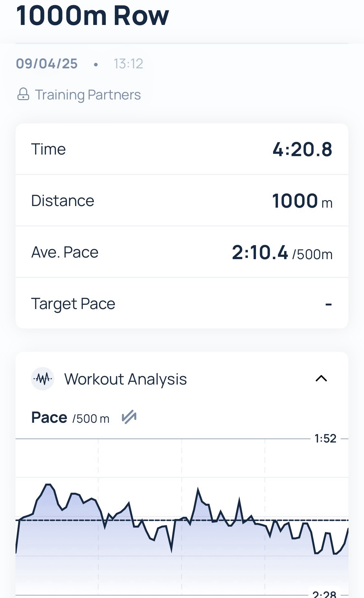Click the 2:28 pace axis label
The height and width of the screenshot is (598, 364).
pyautogui.click(x=325, y=594)
